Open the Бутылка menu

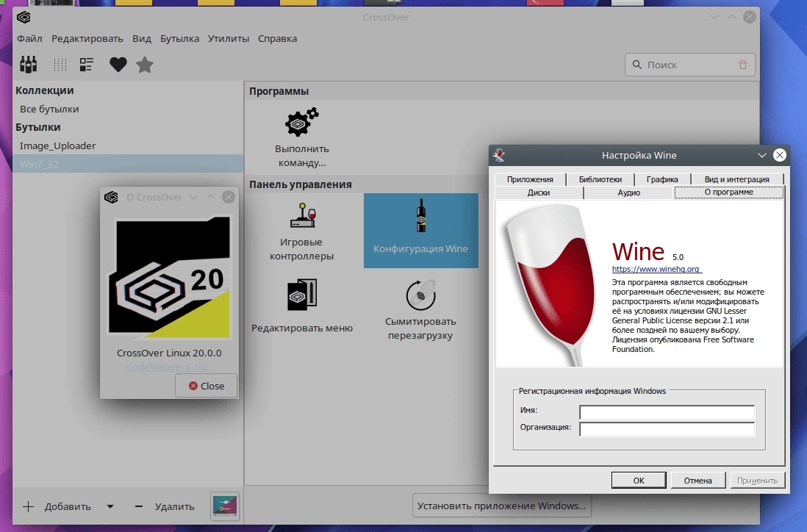(179, 39)
